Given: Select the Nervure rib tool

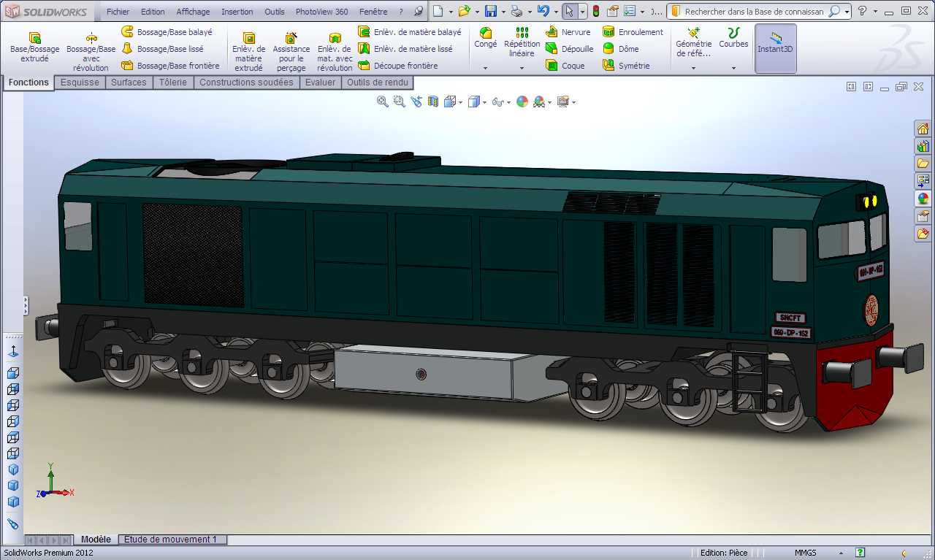Looking at the screenshot, I should (x=568, y=32).
